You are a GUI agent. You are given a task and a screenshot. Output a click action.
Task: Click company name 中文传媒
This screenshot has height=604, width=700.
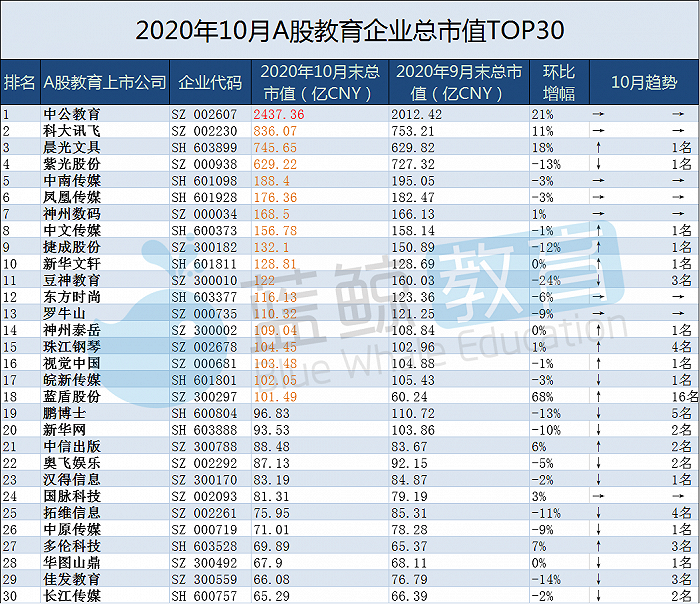click(x=72, y=230)
